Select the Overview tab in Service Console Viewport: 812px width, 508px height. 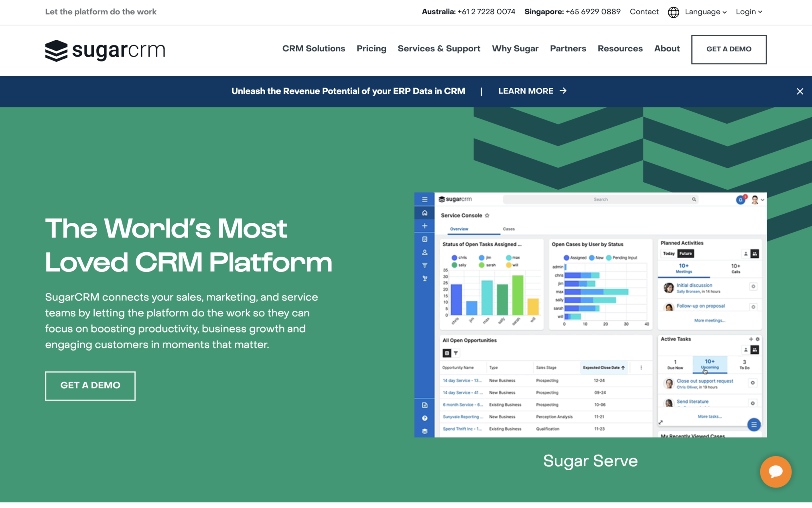pyautogui.click(x=459, y=229)
